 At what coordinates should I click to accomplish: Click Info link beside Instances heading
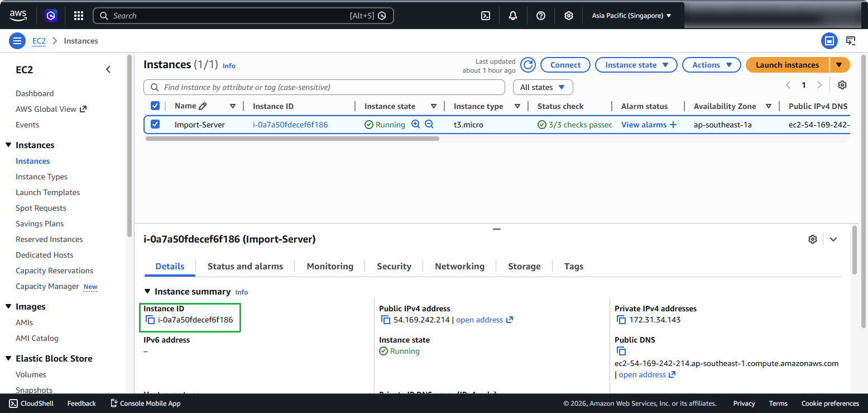[229, 65]
